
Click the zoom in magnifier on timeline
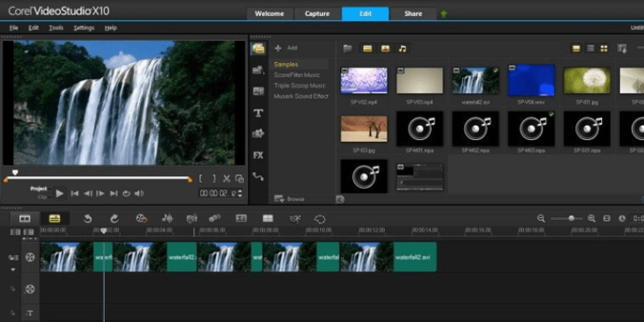click(x=592, y=219)
